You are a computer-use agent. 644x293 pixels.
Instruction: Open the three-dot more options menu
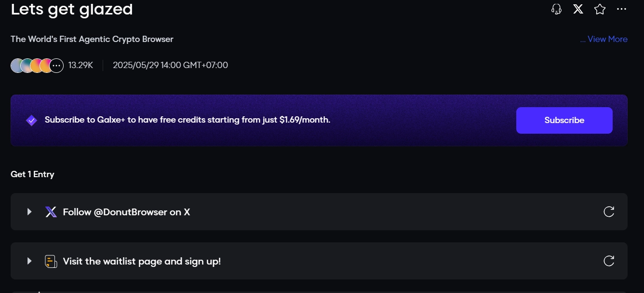(621, 9)
